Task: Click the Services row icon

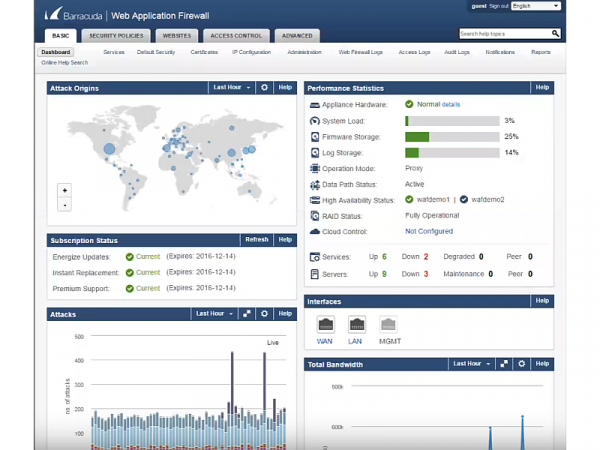Action: point(315,257)
